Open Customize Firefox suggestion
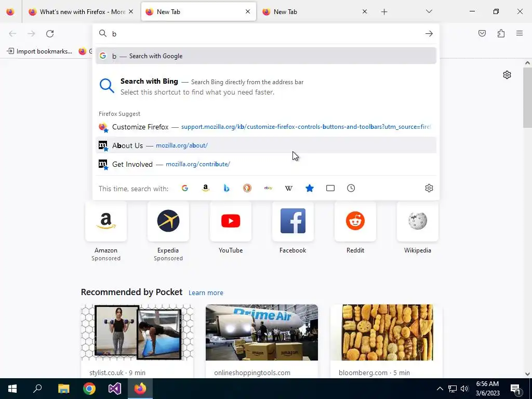 pyautogui.click(x=266, y=127)
